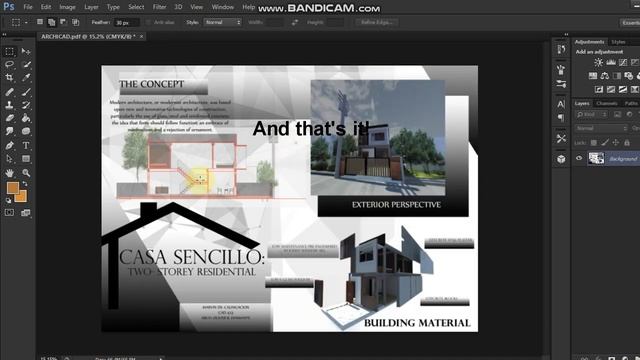Open the layer filter Kind dropdown
The width and height of the screenshot is (640, 360).
[x=591, y=115]
